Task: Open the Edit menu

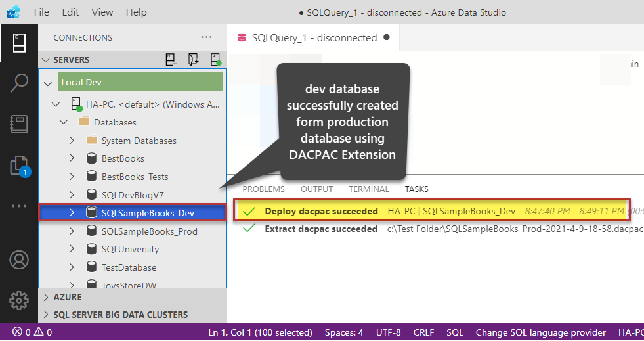Action: [x=70, y=12]
